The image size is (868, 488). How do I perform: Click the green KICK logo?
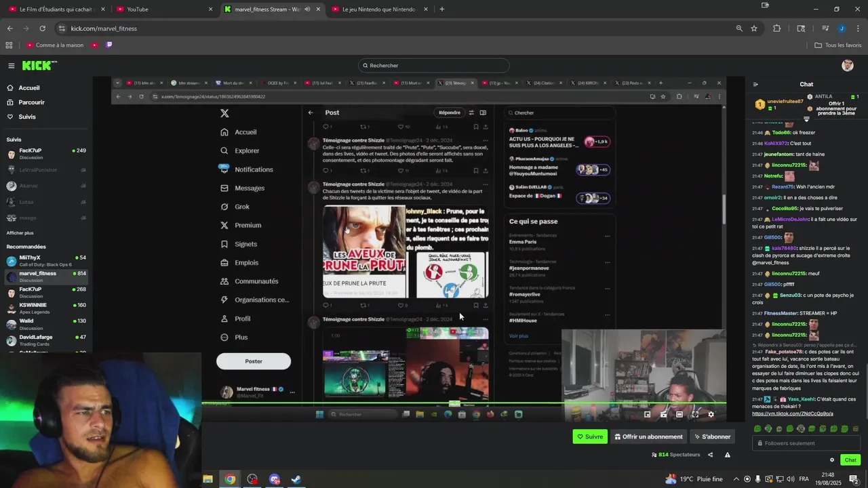coord(39,66)
